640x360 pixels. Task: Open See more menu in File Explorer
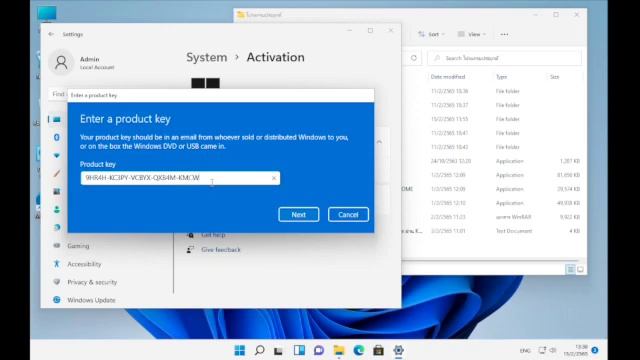coord(504,34)
